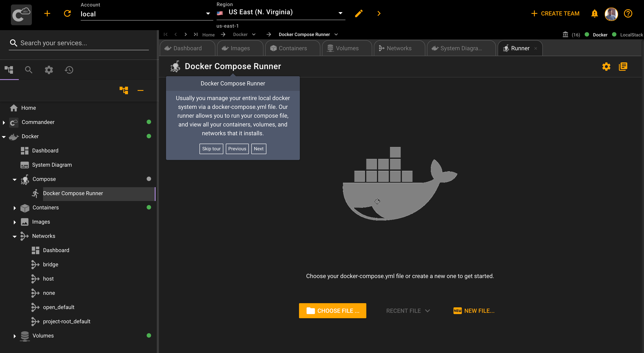Click the navigate forward chevron icon
The image size is (644, 353).
pyautogui.click(x=185, y=34)
